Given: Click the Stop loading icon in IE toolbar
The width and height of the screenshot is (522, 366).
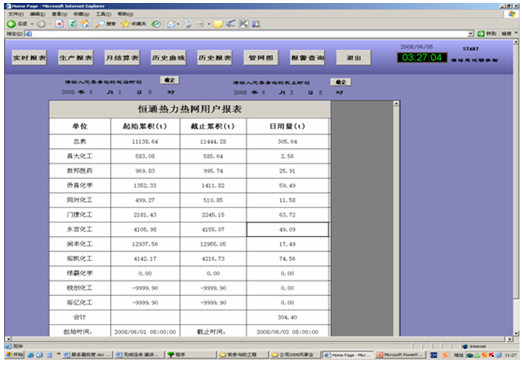Looking at the screenshot, I should [60, 24].
